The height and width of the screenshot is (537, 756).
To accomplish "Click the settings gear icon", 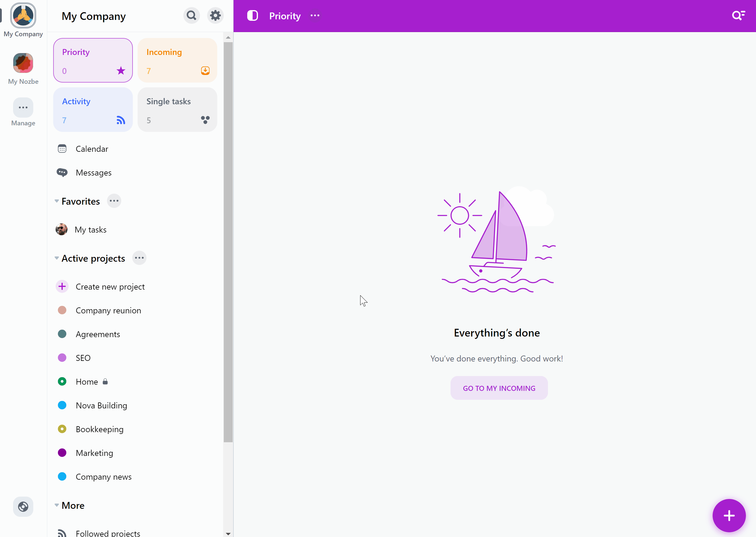I will point(215,15).
